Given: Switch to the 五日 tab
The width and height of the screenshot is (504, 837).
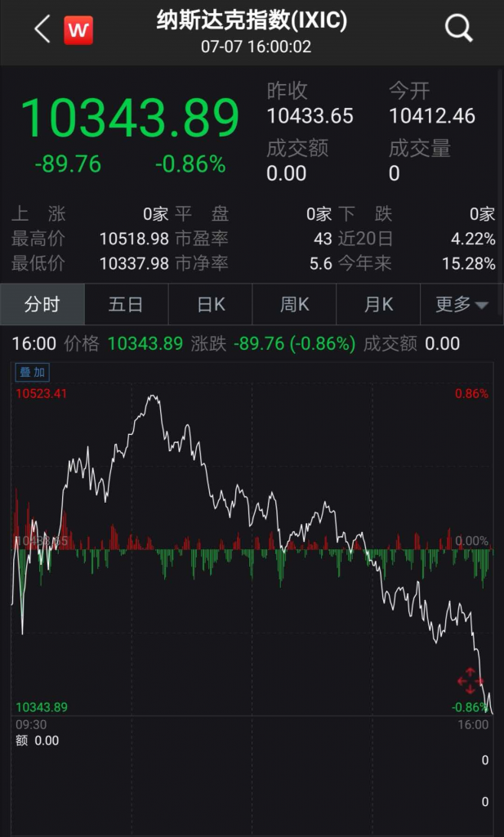Looking at the screenshot, I should tap(126, 304).
